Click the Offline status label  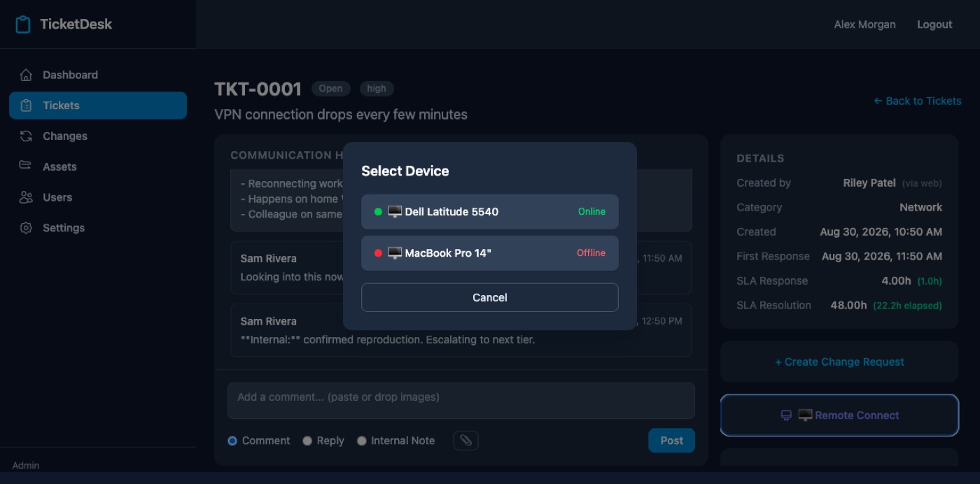591,253
